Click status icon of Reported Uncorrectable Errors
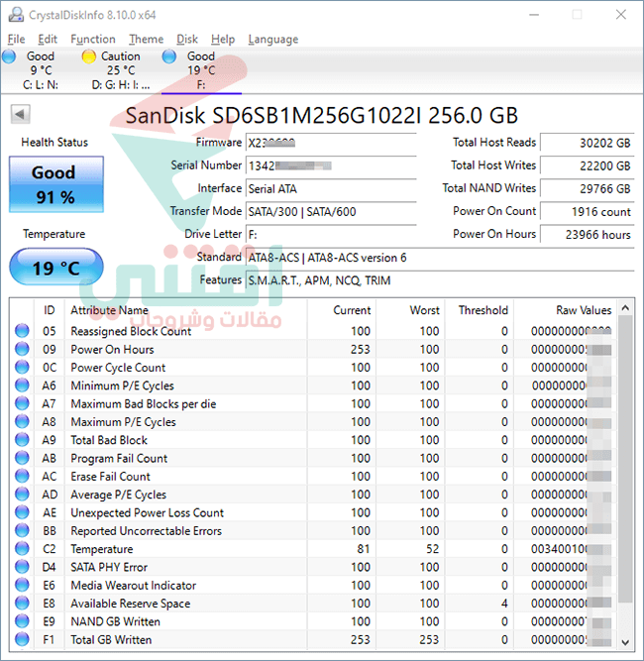 (x=22, y=530)
